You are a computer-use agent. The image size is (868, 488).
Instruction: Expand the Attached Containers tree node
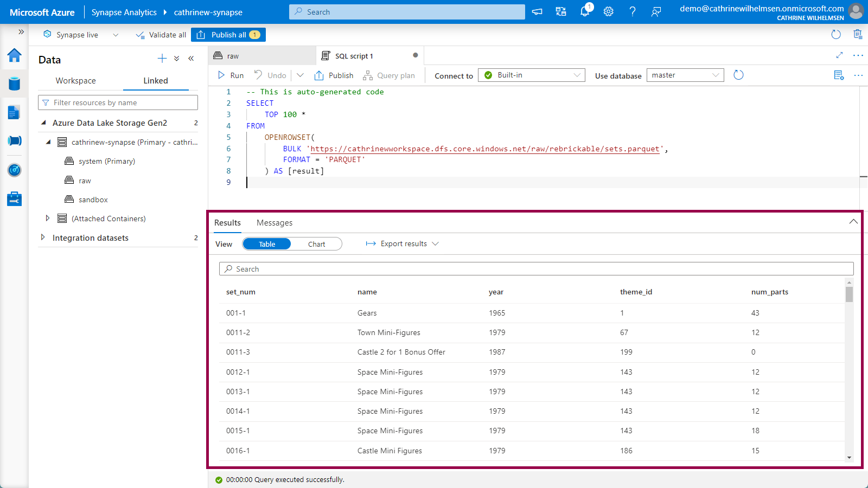coord(48,219)
